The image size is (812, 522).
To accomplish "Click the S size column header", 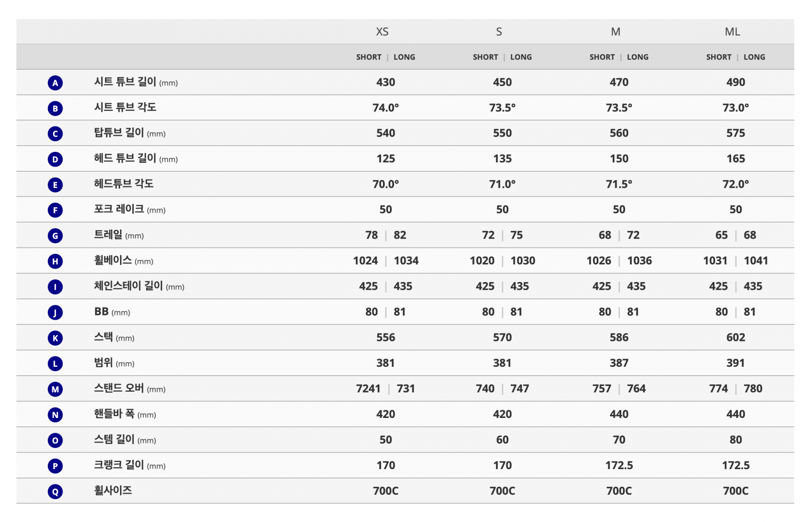I will (499, 32).
